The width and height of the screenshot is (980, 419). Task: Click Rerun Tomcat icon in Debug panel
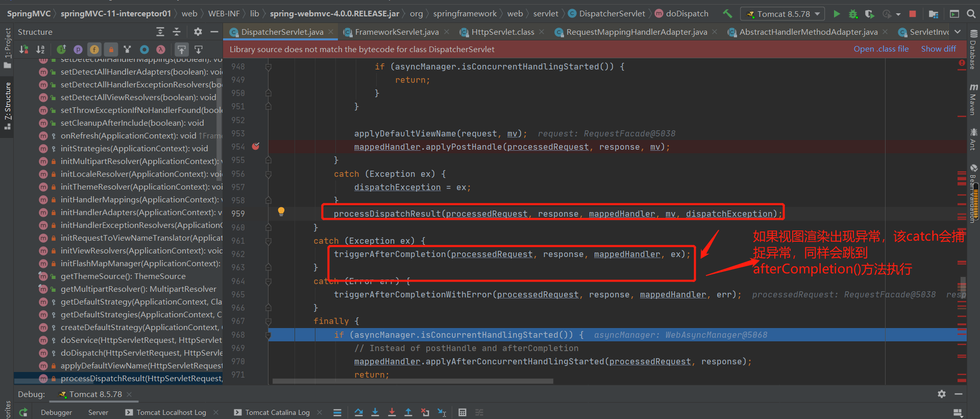[23, 412]
